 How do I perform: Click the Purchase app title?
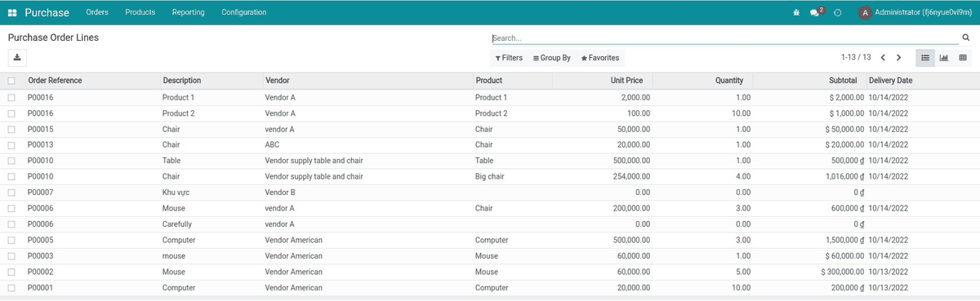(47, 12)
